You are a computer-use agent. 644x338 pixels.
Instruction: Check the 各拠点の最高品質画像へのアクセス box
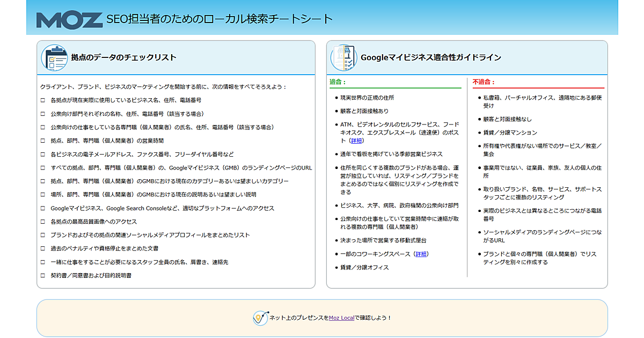click(43, 222)
